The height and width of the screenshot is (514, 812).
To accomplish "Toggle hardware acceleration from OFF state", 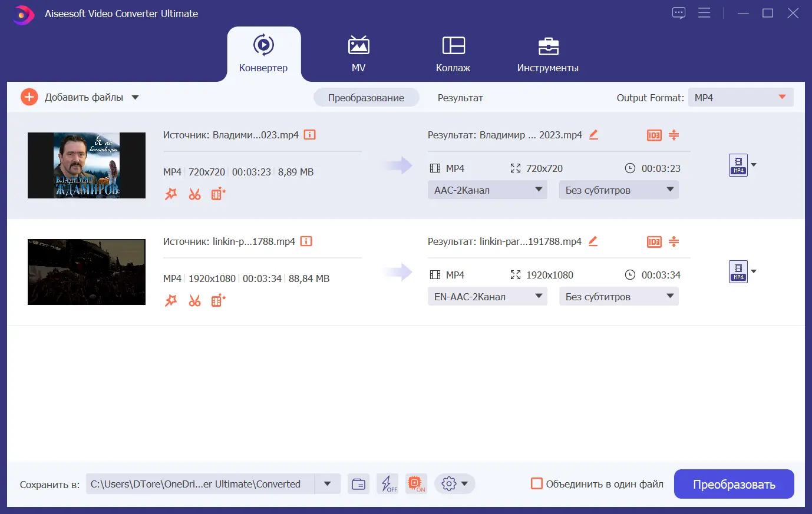I will tap(387, 483).
